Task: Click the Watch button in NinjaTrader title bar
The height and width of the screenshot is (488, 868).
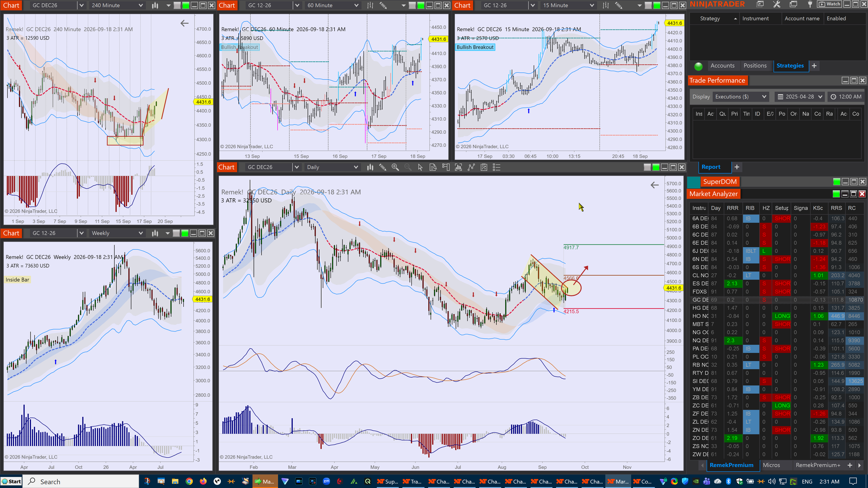Action: [x=829, y=4]
